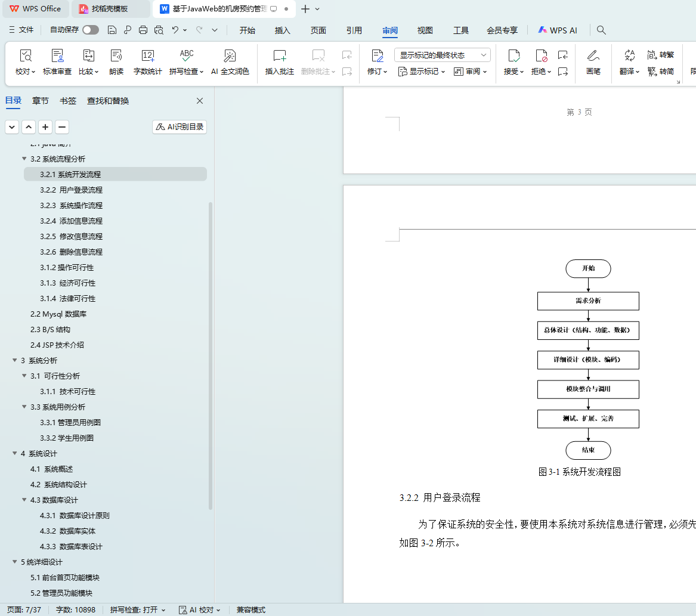Image resolution: width=696 pixels, height=616 pixels.
Task: Open the 朗读 read aloud tool
Action: pos(116,56)
